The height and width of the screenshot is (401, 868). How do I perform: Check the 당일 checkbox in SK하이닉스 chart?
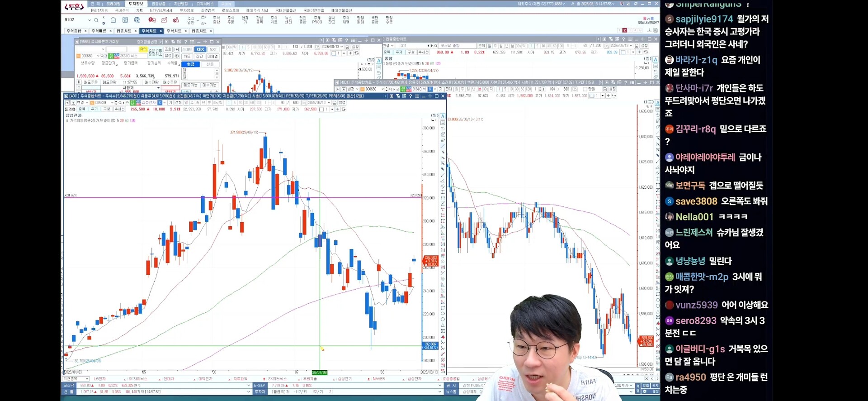click(x=586, y=89)
